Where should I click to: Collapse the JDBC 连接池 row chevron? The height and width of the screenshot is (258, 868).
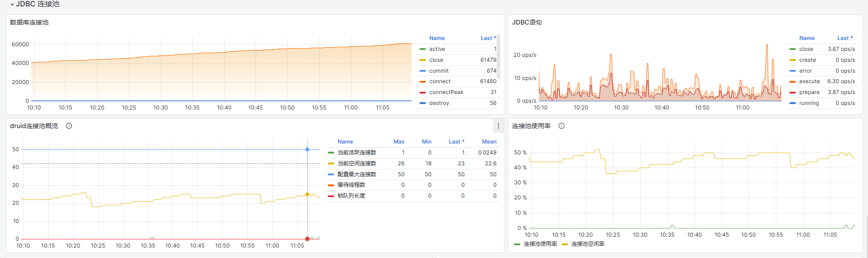click(12, 4)
